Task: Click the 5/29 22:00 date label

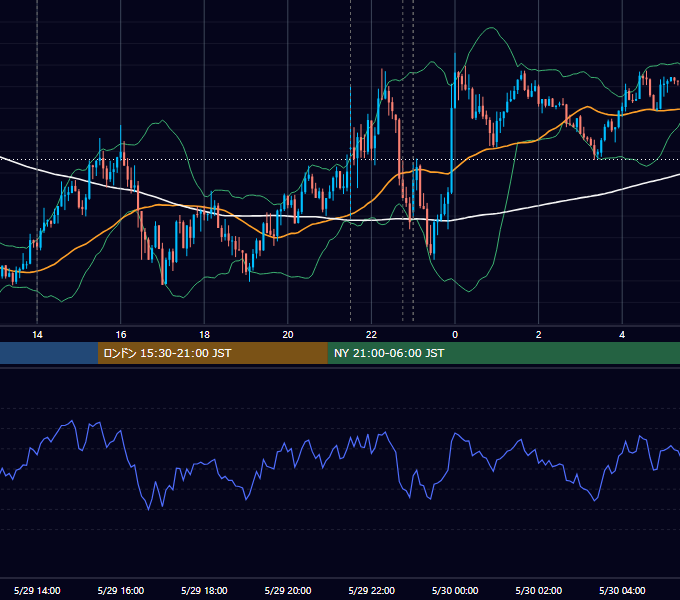Action: 372,590
